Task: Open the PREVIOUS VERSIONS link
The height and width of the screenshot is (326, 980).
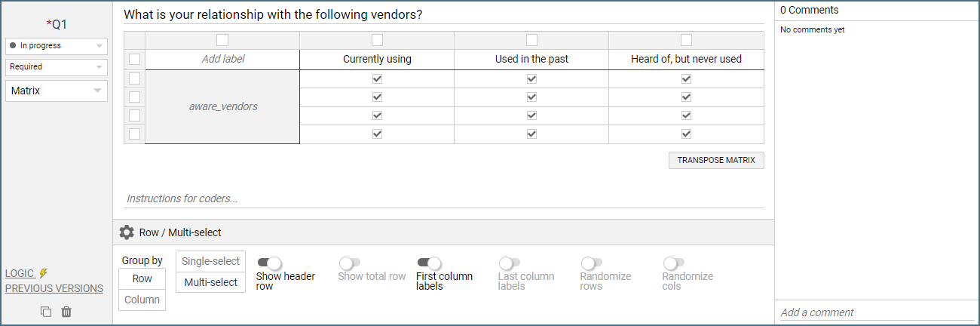Action: click(x=54, y=288)
